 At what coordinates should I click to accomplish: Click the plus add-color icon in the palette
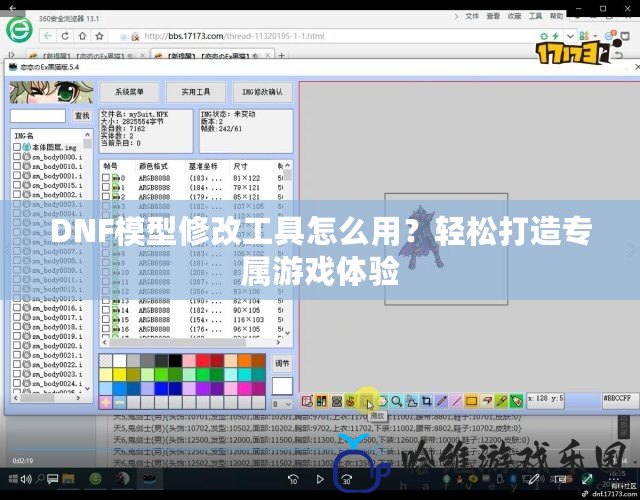106,403
